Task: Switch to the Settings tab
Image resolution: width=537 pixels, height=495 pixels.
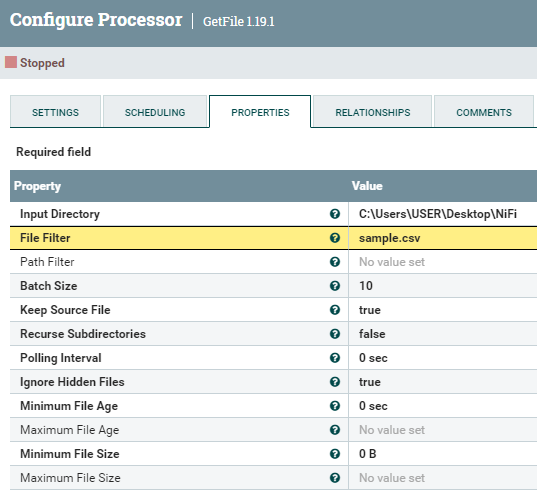Action: pos(55,112)
